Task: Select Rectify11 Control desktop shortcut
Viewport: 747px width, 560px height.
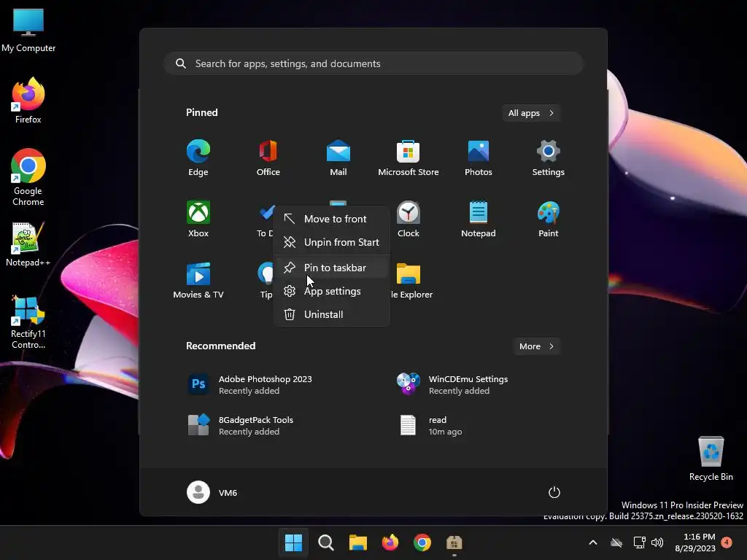Action: pyautogui.click(x=28, y=322)
